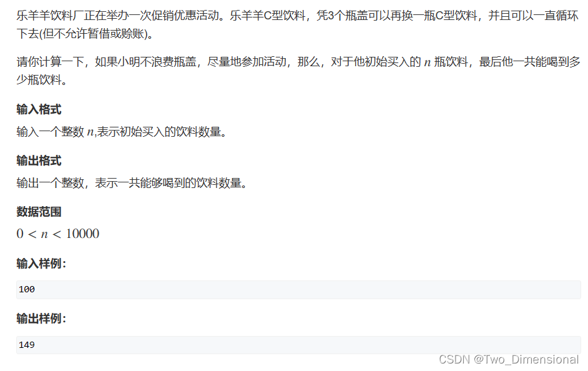The height and width of the screenshot is (371, 588).
Task: Click the number 149 in the sample
Action: [27, 345]
